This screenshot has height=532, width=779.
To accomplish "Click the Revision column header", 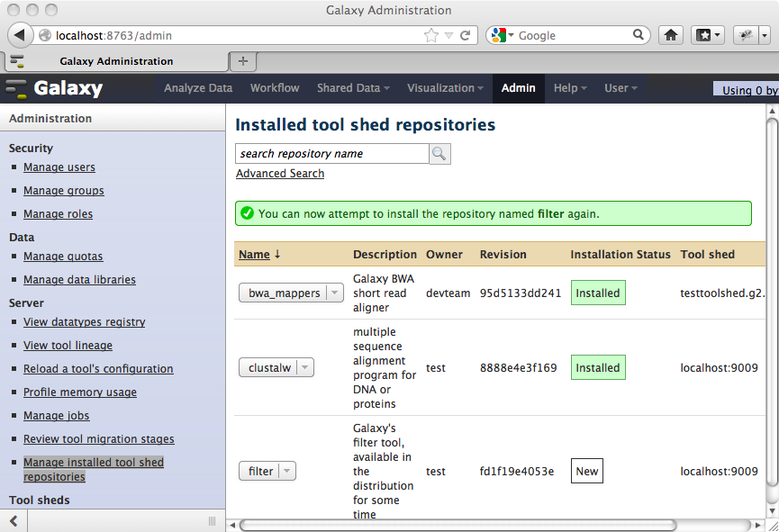I will click(x=503, y=255).
